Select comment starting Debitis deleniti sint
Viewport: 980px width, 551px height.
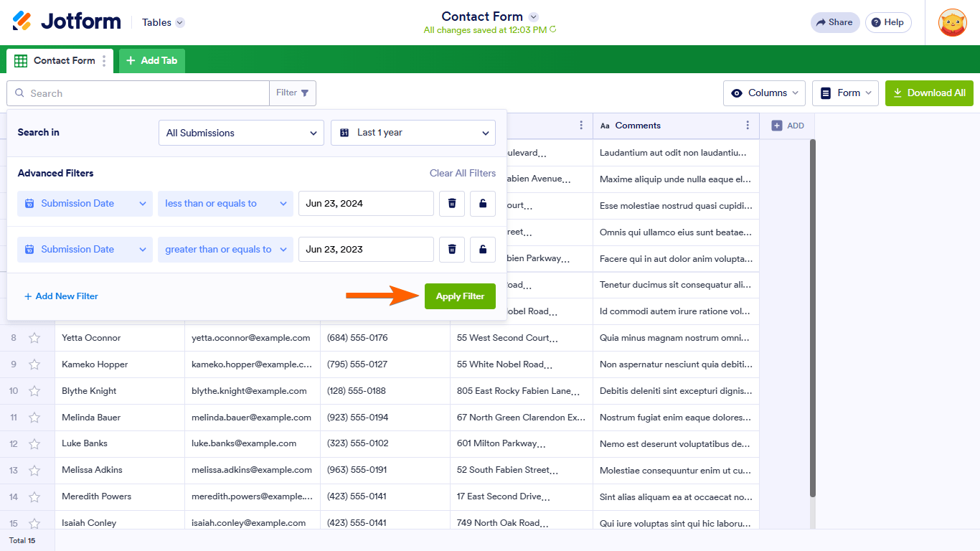point(676,391)
